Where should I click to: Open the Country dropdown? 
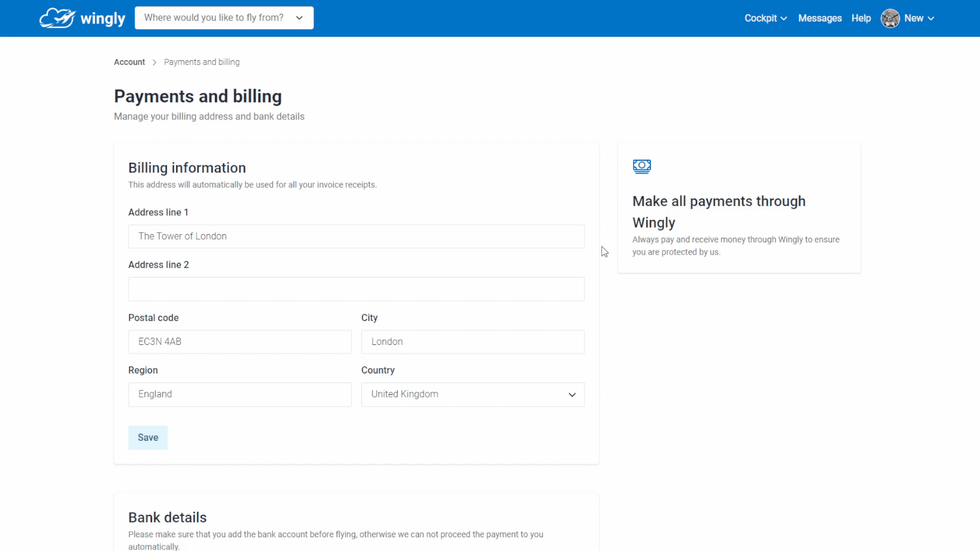(x=473, y=394)
